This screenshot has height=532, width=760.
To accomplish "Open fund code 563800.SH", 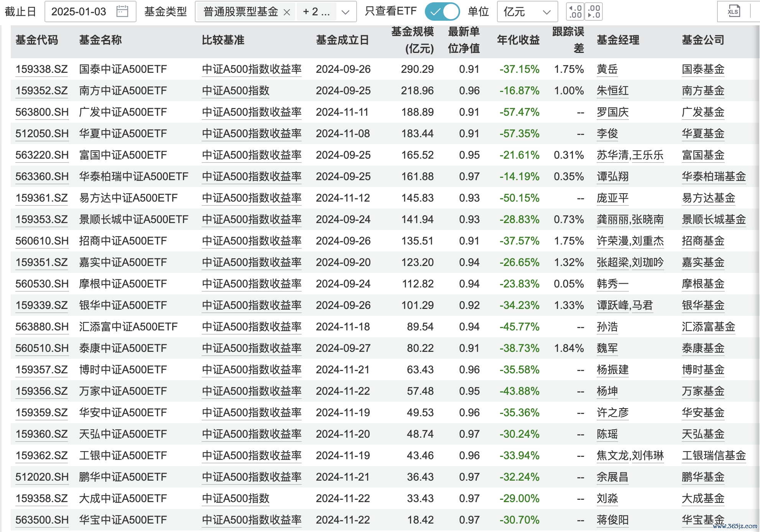I will 42,112.
